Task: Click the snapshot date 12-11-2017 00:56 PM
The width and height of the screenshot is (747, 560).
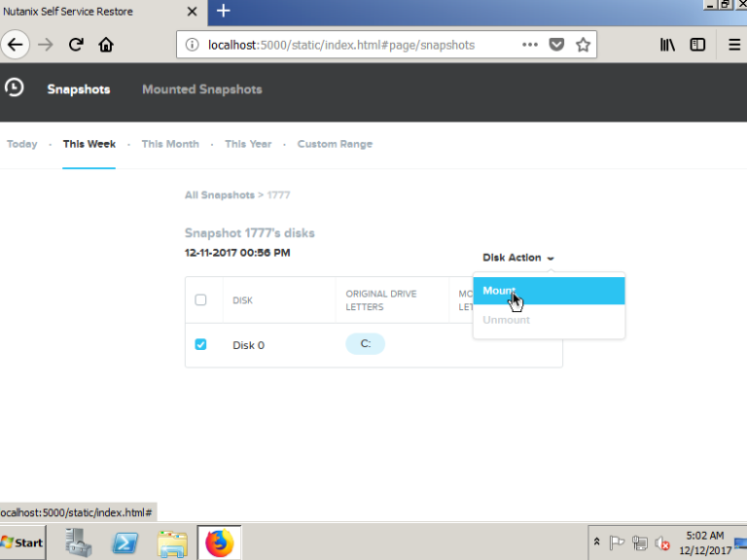Action: [237, 253]
